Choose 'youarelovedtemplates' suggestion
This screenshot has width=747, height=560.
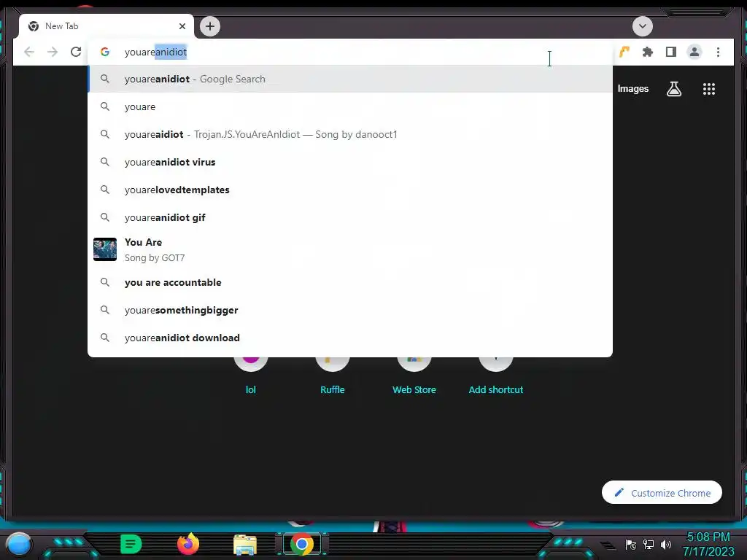click(x=350, y=190)
